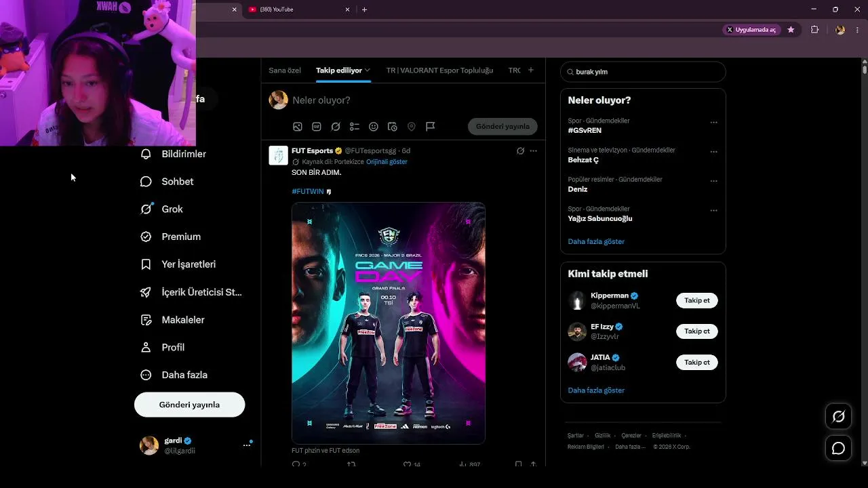
Task: Open the browser extensions puzzle icon
Action: point(814,30)
